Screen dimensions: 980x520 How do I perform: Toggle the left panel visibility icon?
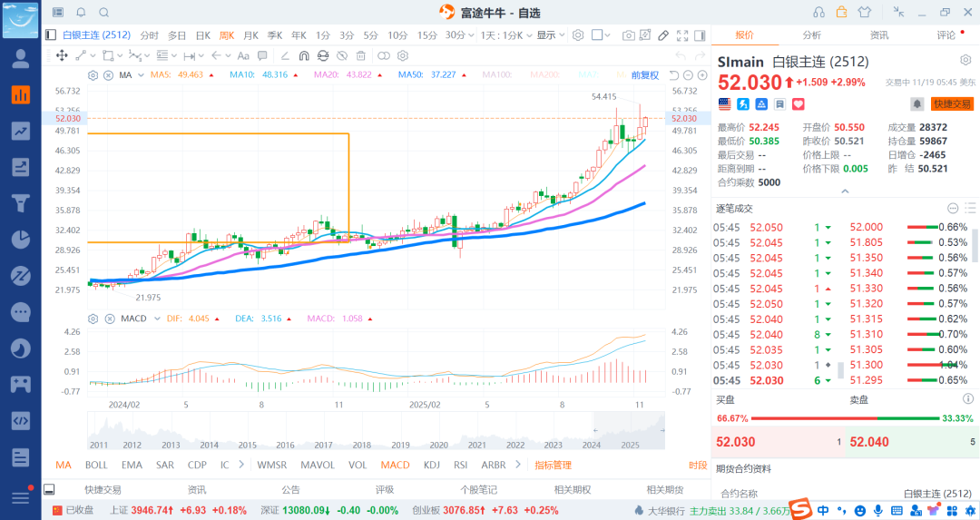[51, 35]
